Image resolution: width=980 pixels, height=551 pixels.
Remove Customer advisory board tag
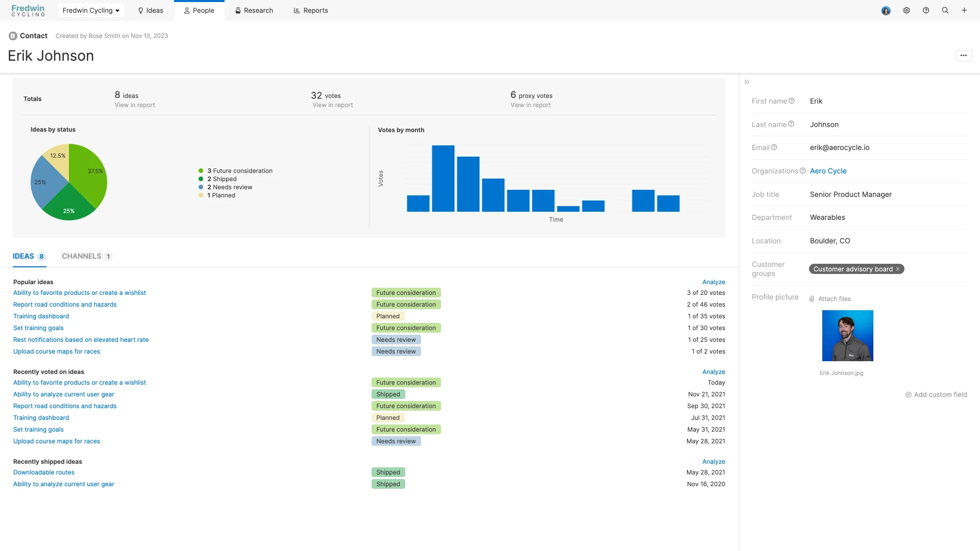tap(898, 269)
